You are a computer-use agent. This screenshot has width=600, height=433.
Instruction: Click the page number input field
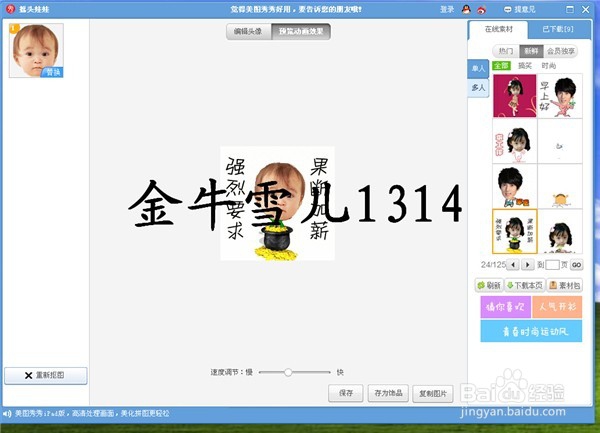pyautogui.click(x=552, y=265)
